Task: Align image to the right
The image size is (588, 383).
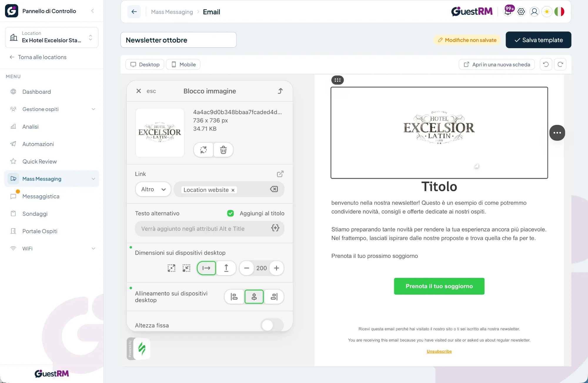Action: [x=274, y=297]
